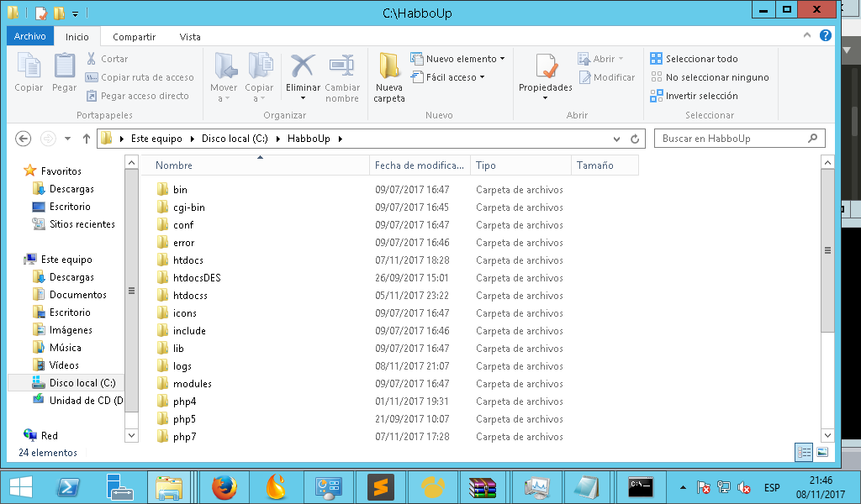Open the command prompt taskbar icon
Viewport: 861px width, 504px height.
(x=640, y=487)
